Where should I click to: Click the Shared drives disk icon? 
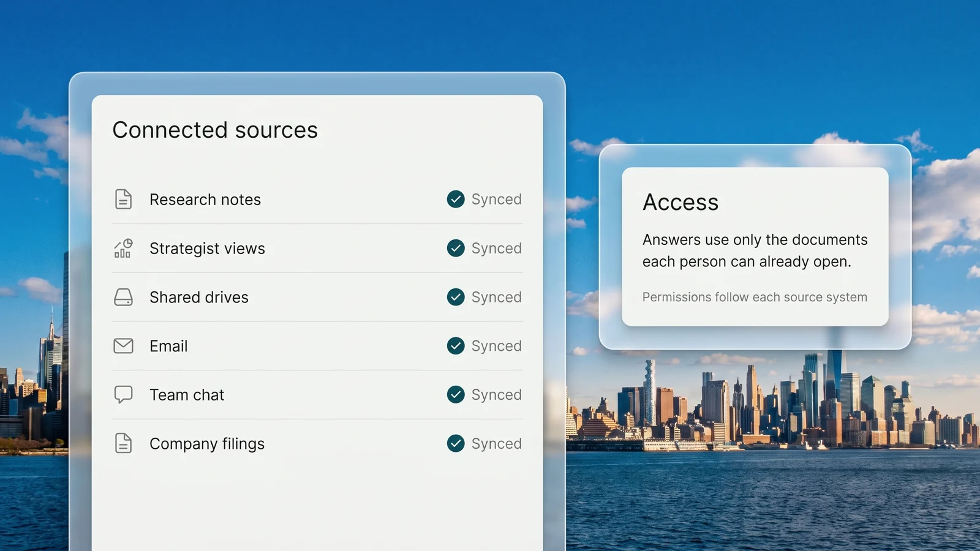coord(123,297)
